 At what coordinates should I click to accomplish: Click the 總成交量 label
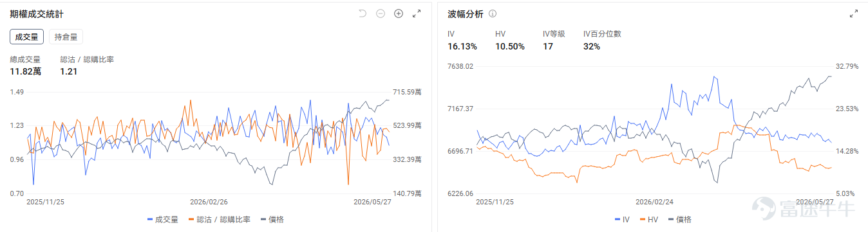(x=25, y=59)
